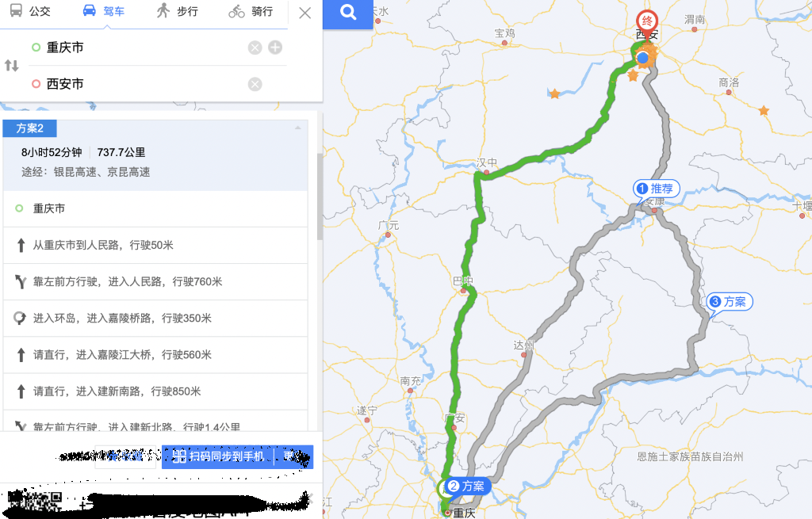This screenshot has height=519, width=812.
Task: Choose the 3 方案 route label on map
Action: click(730, 302)
